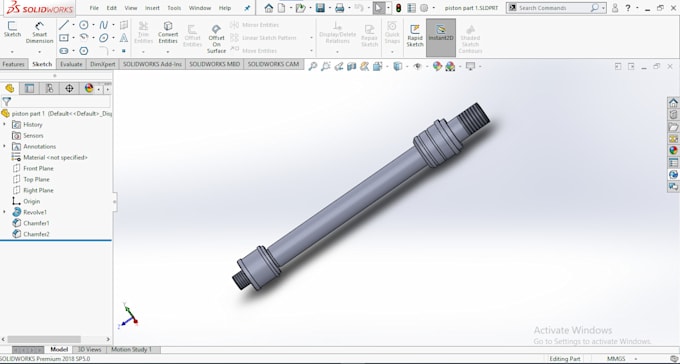Open dropdown below Sketch button
The image size is (680, 364).
[12, 52]
